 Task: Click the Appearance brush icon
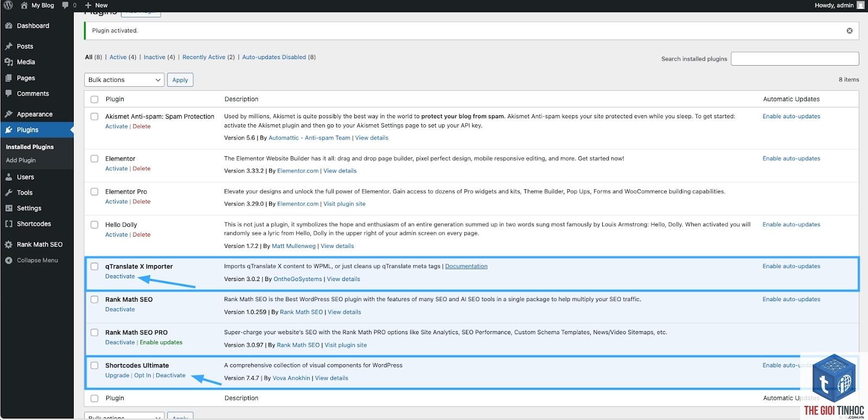tap(9, 114)
